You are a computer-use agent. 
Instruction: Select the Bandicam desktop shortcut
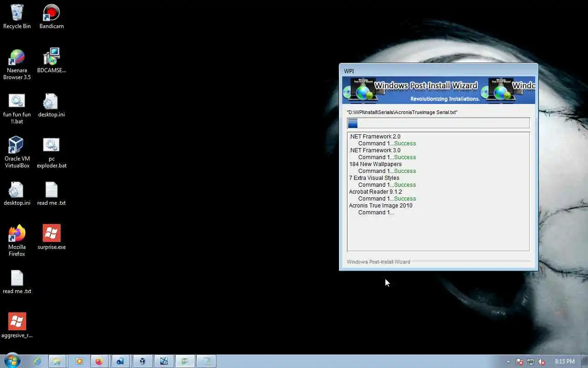[51, 17]
